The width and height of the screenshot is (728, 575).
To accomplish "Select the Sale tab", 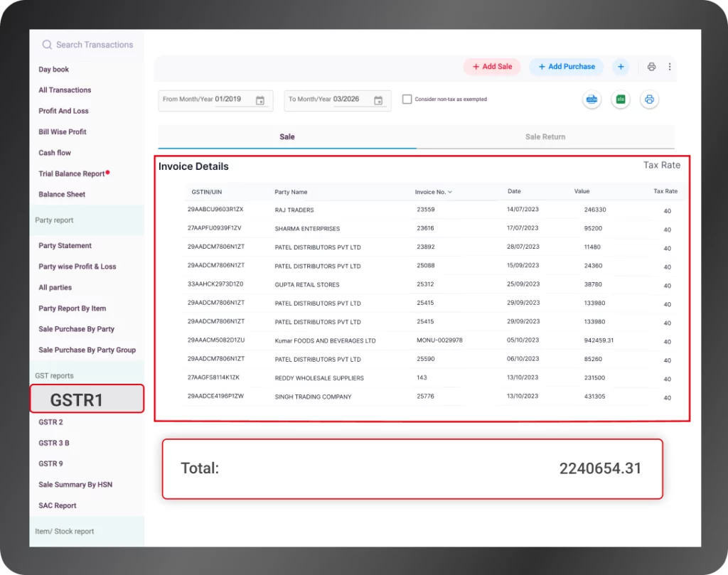I will click(287, 136).
